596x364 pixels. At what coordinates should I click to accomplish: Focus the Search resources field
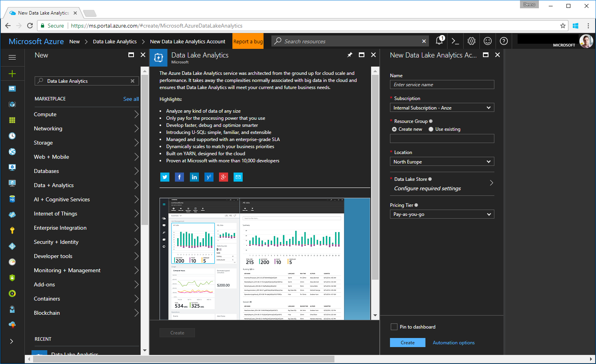[351, 41]
